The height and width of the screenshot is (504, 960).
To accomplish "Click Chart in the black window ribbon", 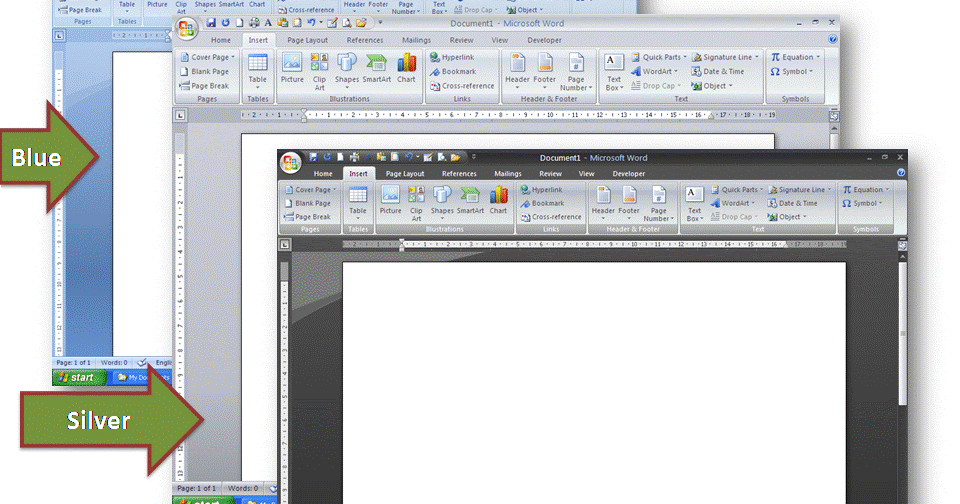I will click(x=498, y=201).
